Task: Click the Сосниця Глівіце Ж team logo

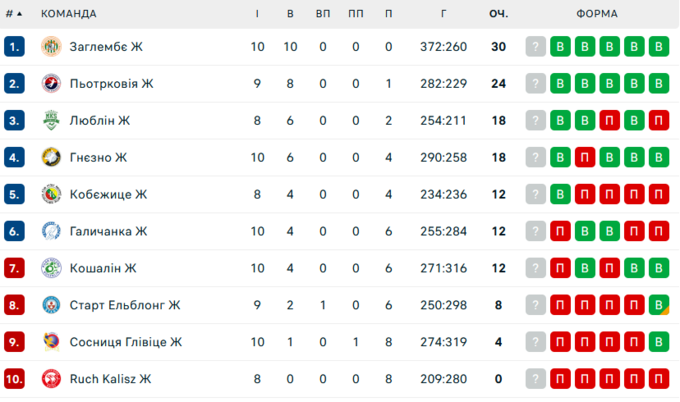Action: (x=52, y=342)
